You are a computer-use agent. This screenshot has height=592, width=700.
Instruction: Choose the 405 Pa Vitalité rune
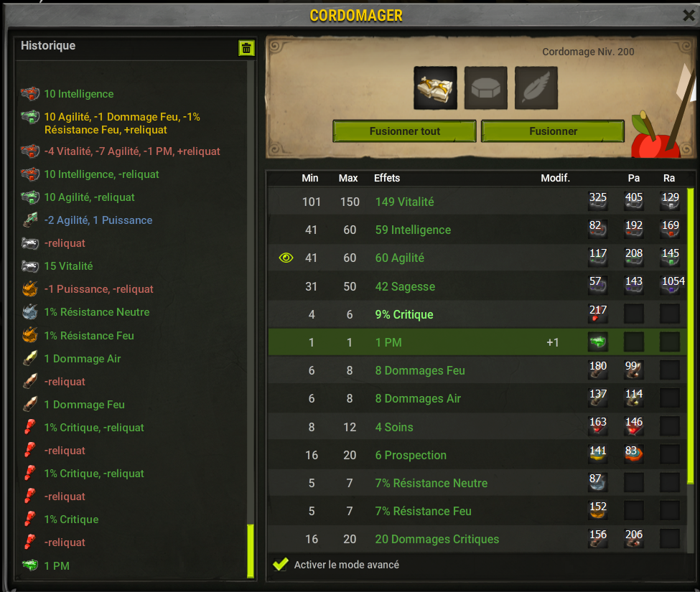(x=633, y=201)
